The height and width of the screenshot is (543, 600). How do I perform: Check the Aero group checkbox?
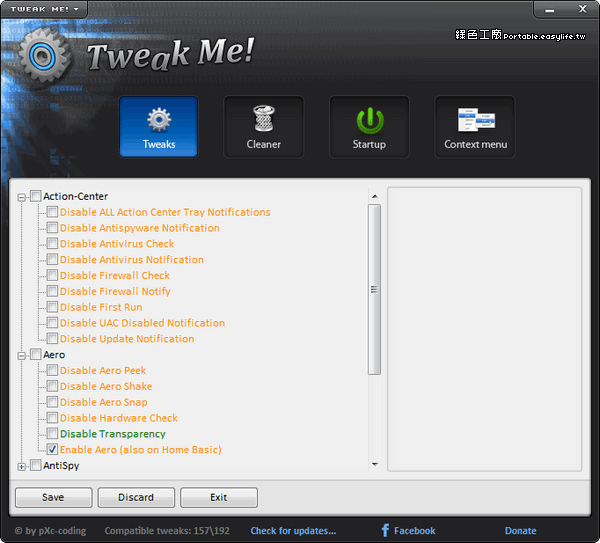click(36, 354)
